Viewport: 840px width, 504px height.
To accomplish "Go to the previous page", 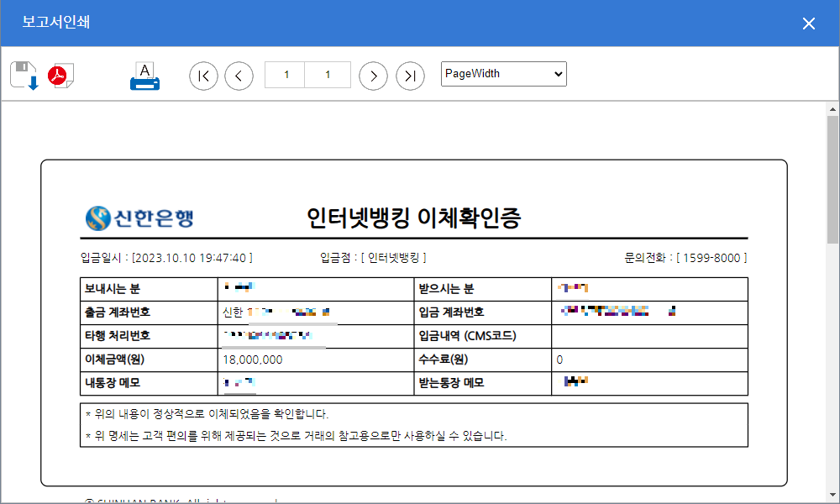I will coord(239,76).
